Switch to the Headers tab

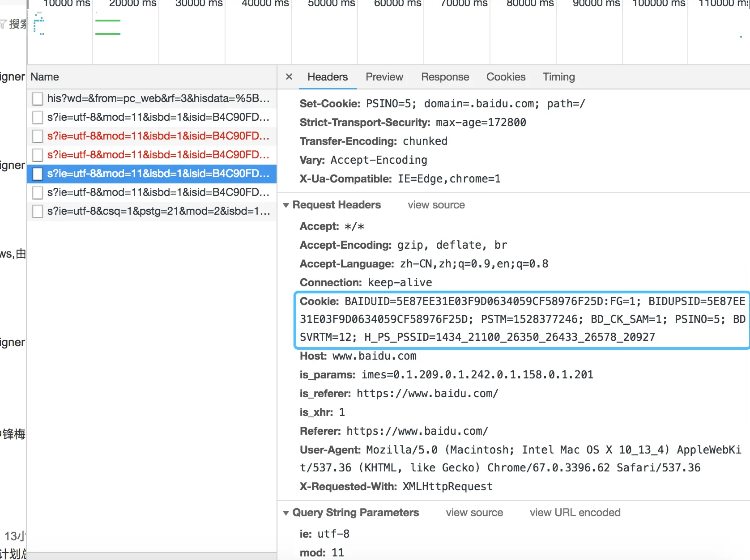coord(328,77)
